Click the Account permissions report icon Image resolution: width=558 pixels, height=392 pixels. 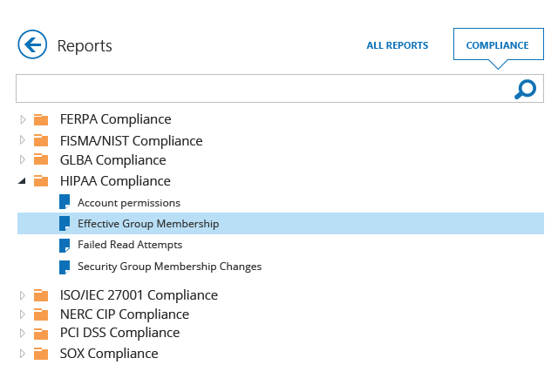coord(64,203)
